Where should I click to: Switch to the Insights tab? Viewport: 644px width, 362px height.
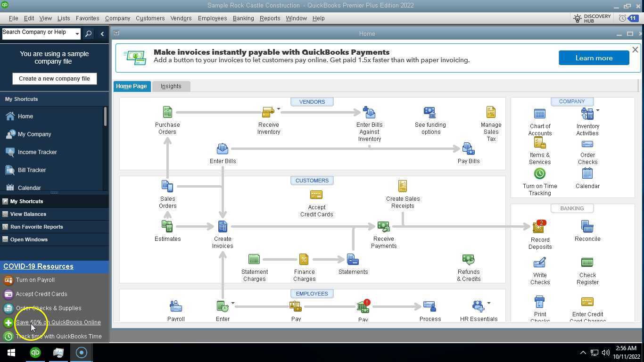(x=171, y=86)
